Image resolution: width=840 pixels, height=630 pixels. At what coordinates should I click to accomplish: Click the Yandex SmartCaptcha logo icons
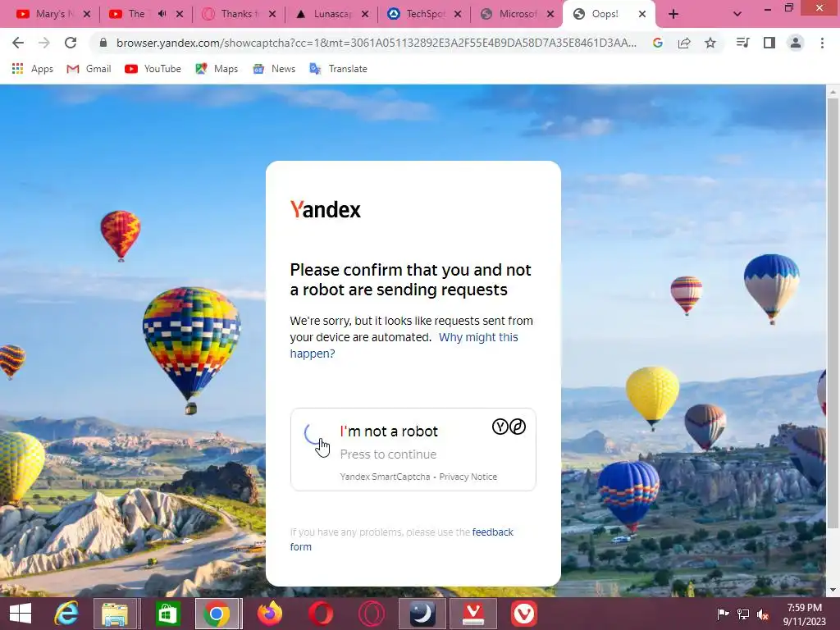509,427
